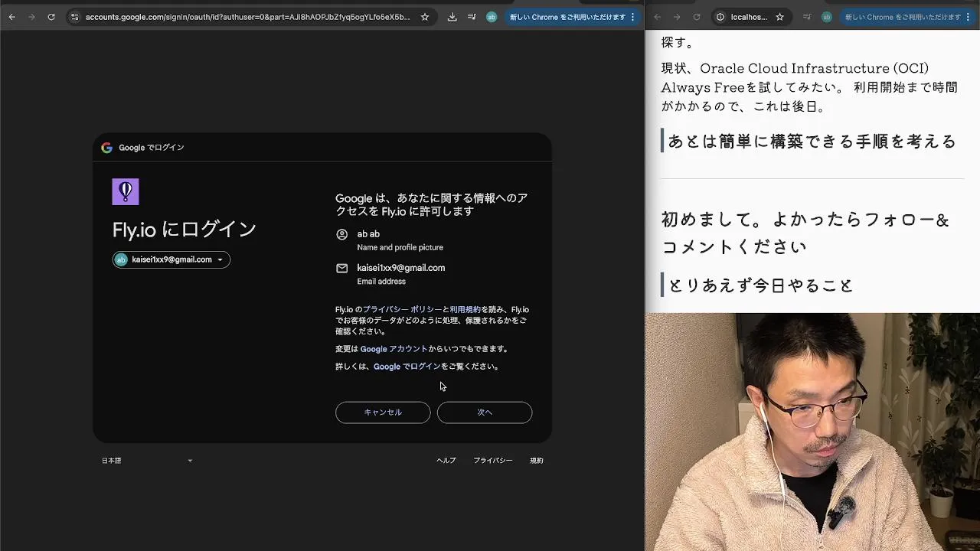Click the キャンセル button

click(383, 412)
